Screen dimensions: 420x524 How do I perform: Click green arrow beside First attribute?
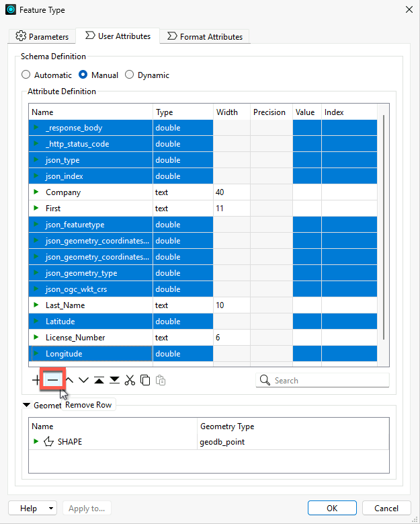(36, 208)
